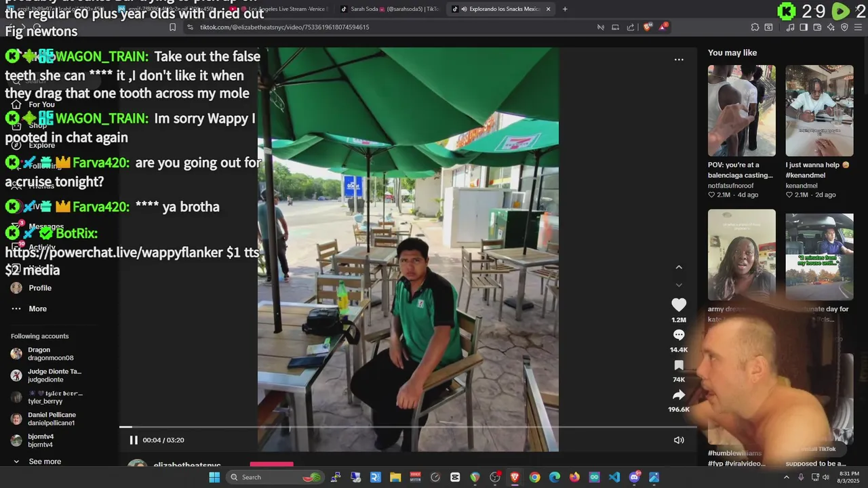The image size is (868, 488).
Task: Open the notfatsufnoroof creator name
Action: click(x=731, y=186)
